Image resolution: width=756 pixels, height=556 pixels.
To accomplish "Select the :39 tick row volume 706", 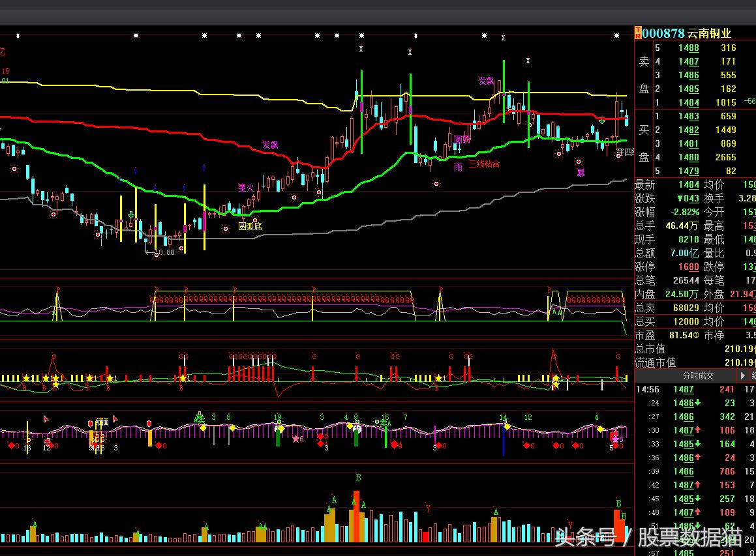I will pos(727,471).
